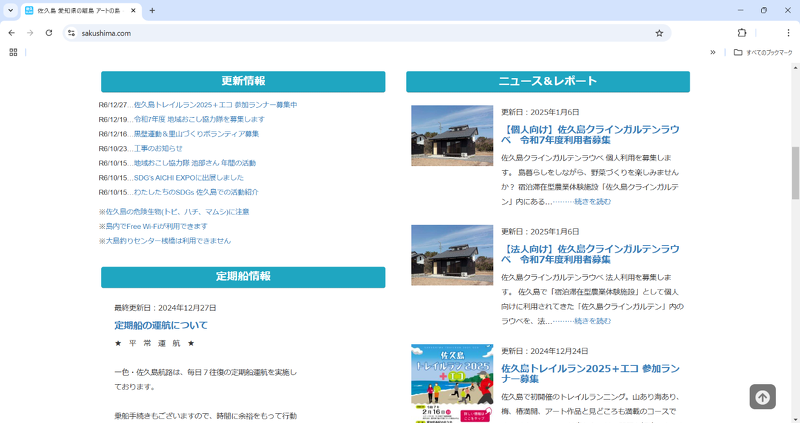800x423 pixels.
Task: Expand the tab search dropdown arrow
Action: [11, 10]
